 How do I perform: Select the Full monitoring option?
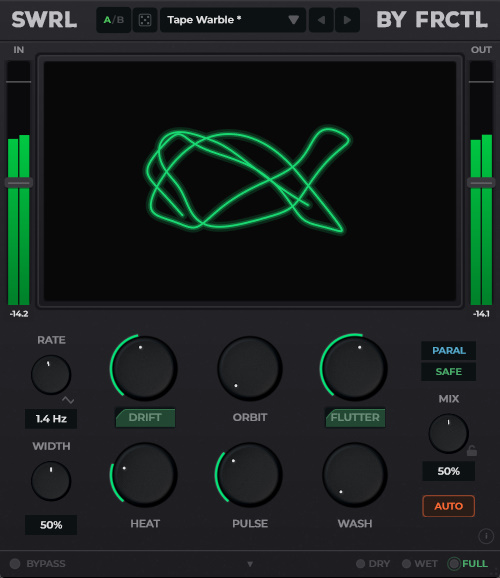[468, 564]
